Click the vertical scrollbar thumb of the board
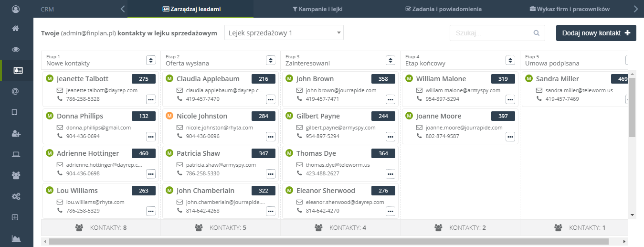Screen dimensions: 644x247 tap(632, 107)
